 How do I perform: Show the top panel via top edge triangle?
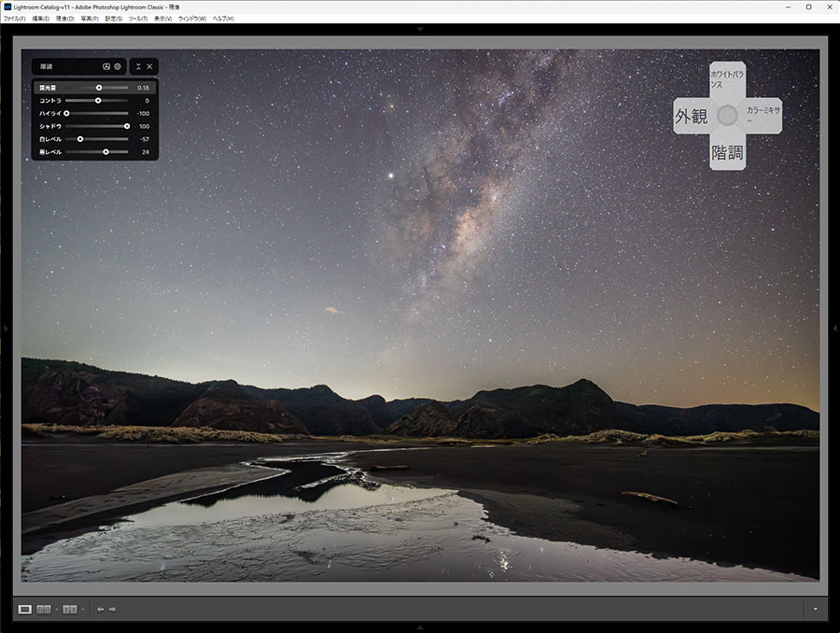[x=420, y=29]
